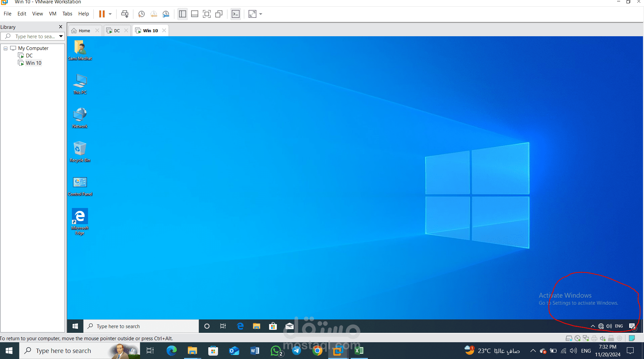The image size is (644, 359).
Task: Open the guest Windows Start menu
Action: pos(75,326)
